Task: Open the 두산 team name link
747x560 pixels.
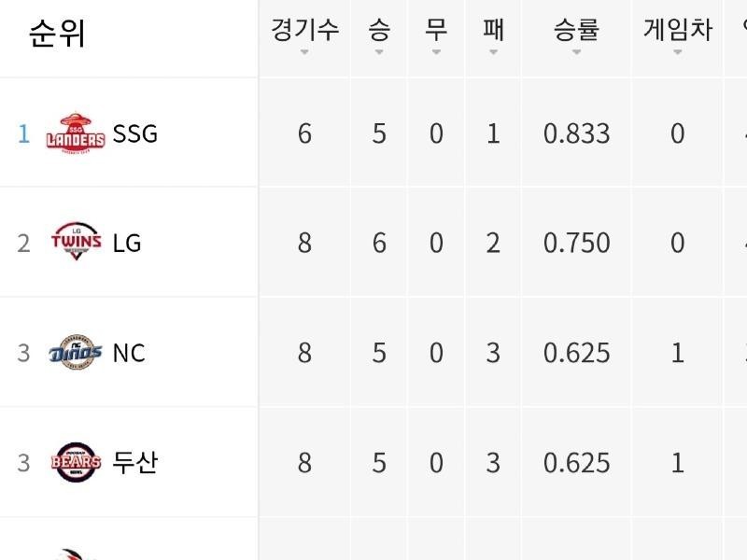Action: pos(134,462)
